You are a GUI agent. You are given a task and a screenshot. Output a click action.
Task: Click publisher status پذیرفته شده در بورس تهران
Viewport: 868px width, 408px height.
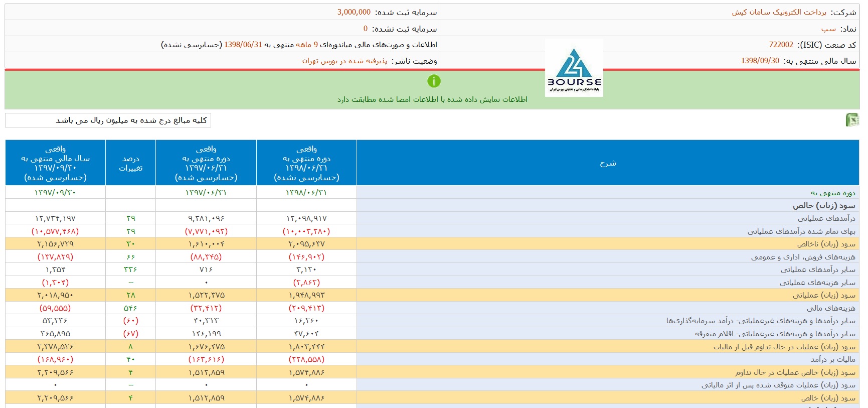[344, 61]
